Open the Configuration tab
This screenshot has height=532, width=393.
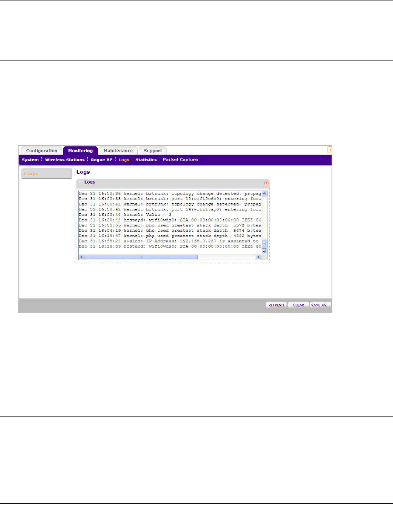coord(42,151)
